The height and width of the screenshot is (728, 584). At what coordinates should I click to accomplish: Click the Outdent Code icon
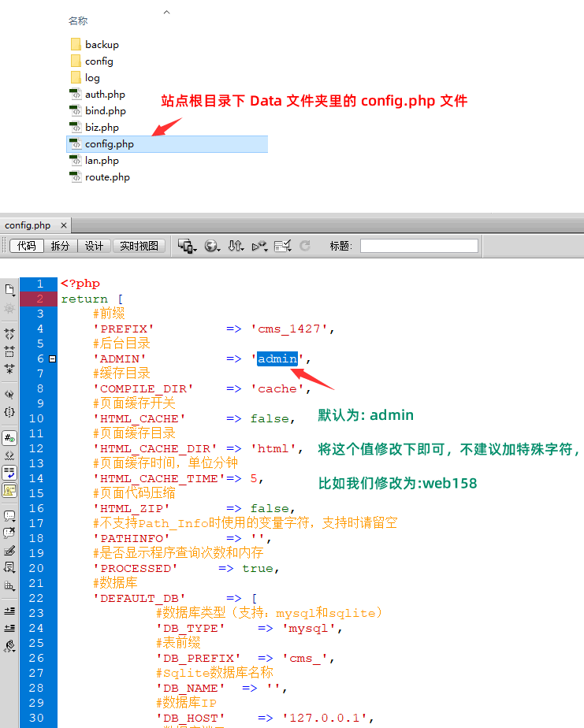[x=9, y=628]
